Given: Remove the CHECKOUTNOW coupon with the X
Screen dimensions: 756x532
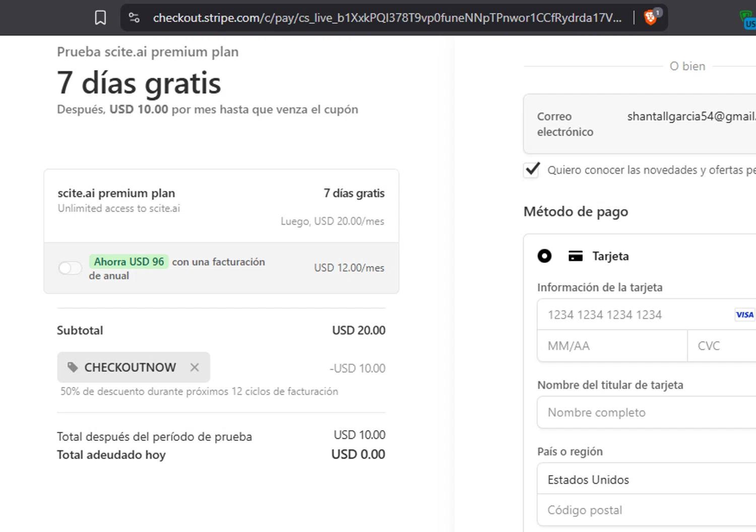Looking at the screenshot, I should tap(195, 367).
